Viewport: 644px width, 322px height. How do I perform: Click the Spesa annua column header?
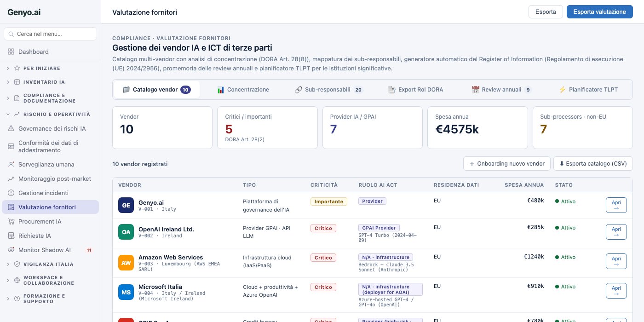click(524, 185)
